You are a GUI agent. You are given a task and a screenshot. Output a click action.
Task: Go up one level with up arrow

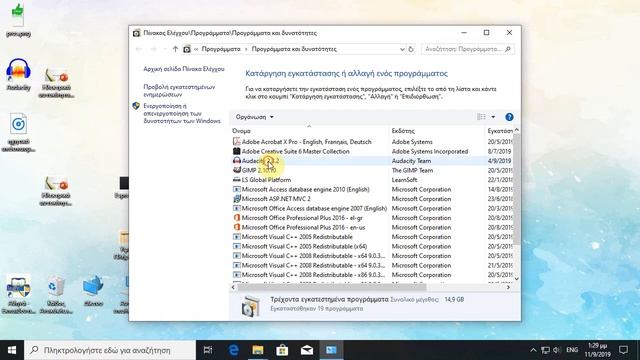click(x=175, y=49)
